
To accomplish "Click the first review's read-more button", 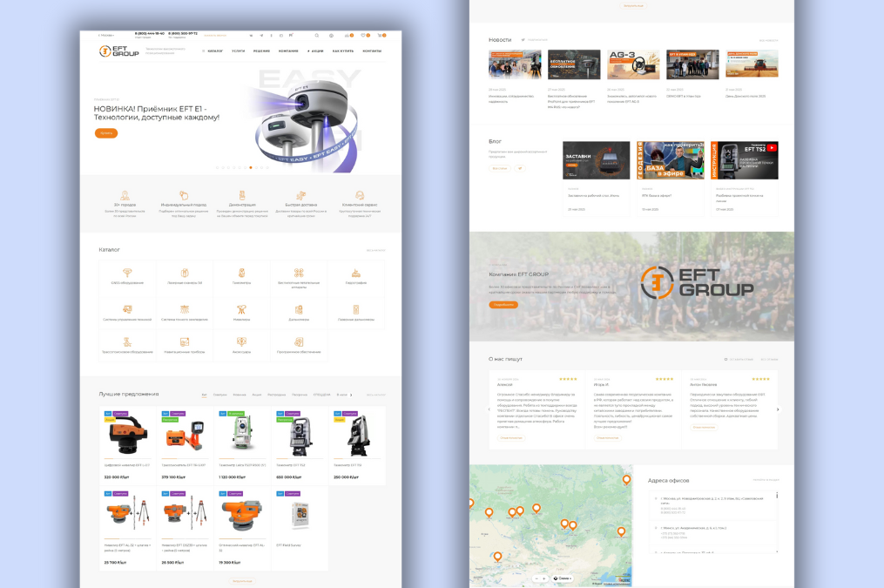I will [510, 437].
